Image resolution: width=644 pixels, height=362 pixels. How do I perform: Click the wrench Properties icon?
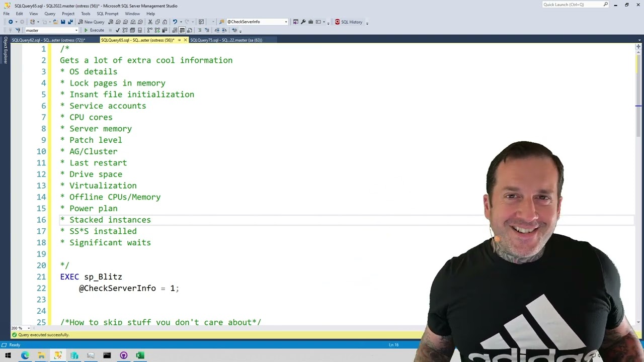coord(303,22)
